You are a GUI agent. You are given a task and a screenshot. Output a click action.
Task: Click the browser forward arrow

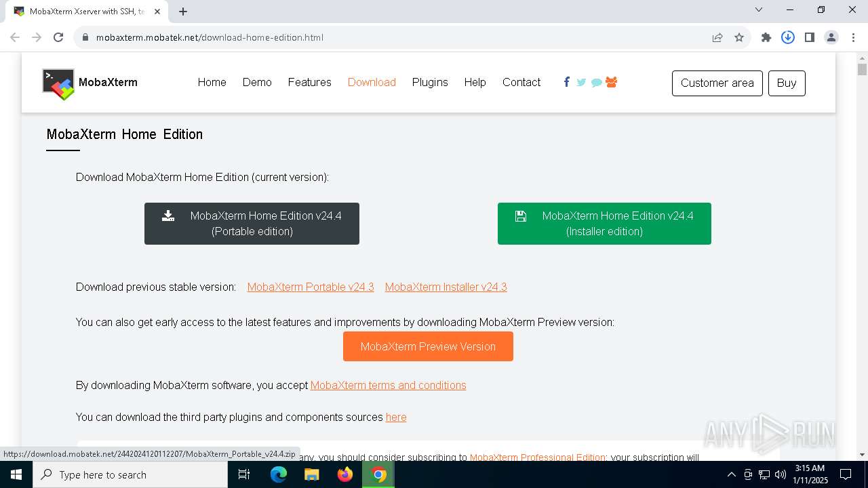37,37
